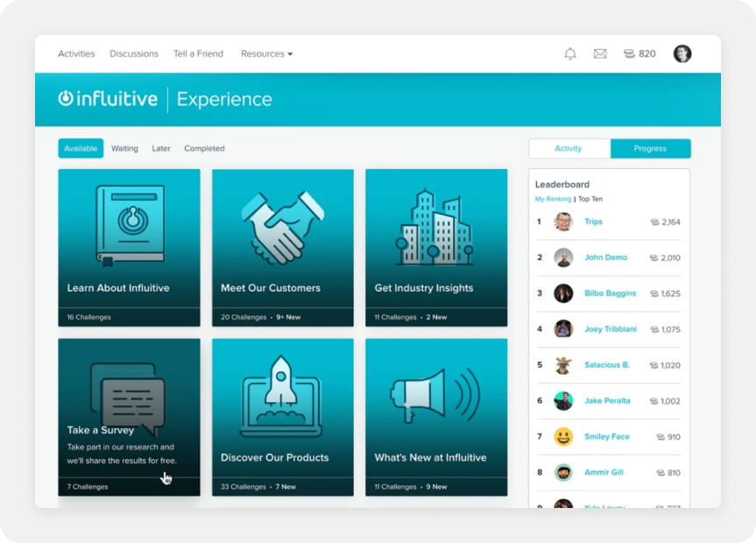Open the Take a Survey title
This screenshot has width=756, height=543.
pos(100,430)
